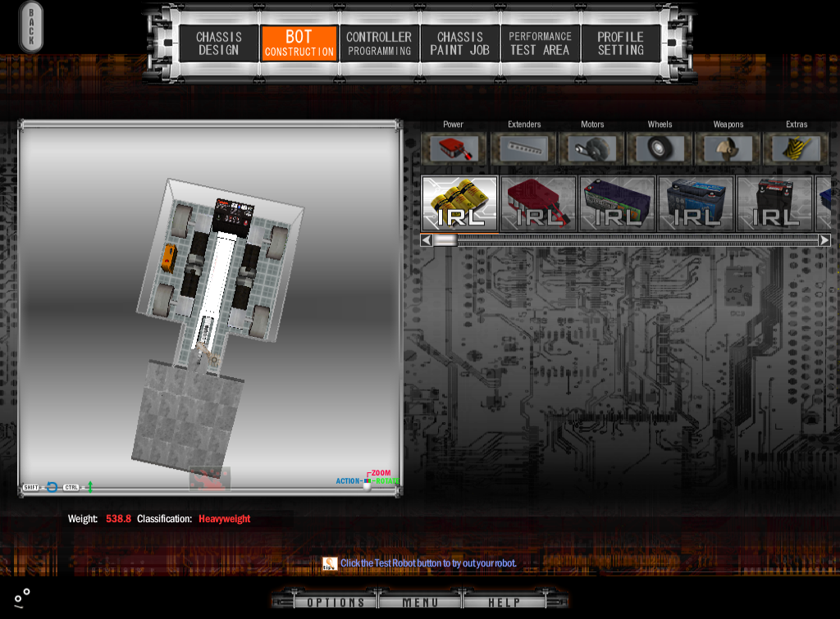
Task: Choose the Wheels category icon
Action: tap(660, 148)
